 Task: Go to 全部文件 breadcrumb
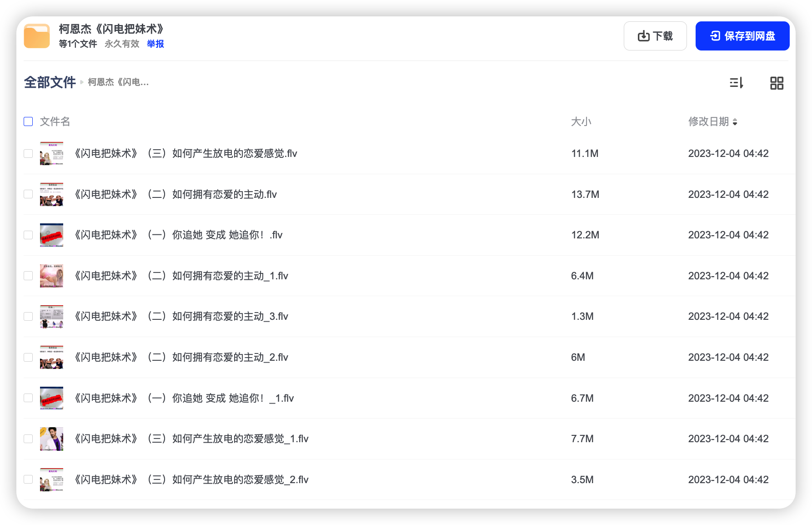(x=50, y=82)
